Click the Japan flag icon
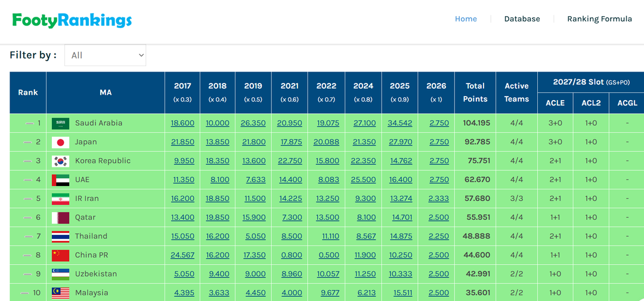 pos(60,142)
